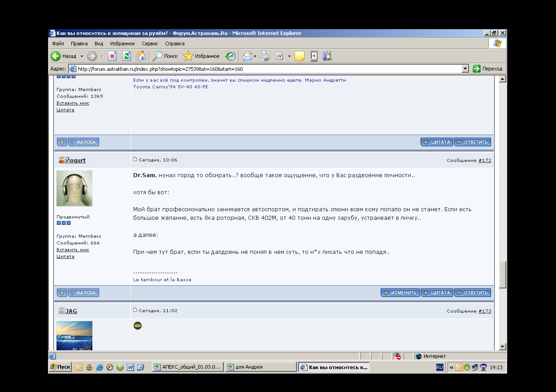Click the Print toolbar icon
Screen dimensions: 556x392
pos(265,56)
